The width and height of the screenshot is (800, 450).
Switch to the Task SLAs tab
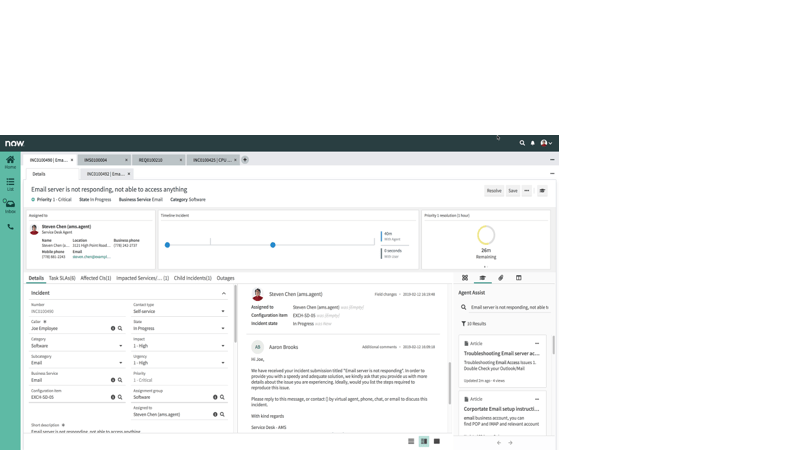click(x=62, y=278)
